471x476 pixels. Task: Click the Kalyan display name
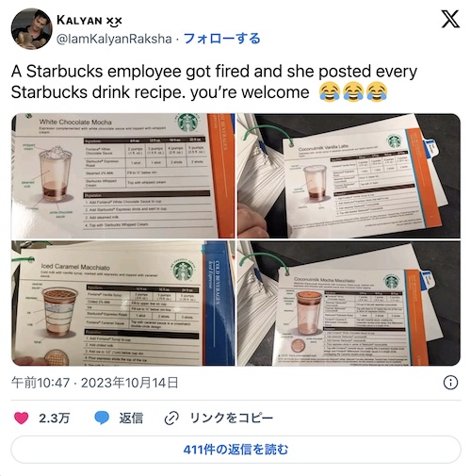click(89, 21)
